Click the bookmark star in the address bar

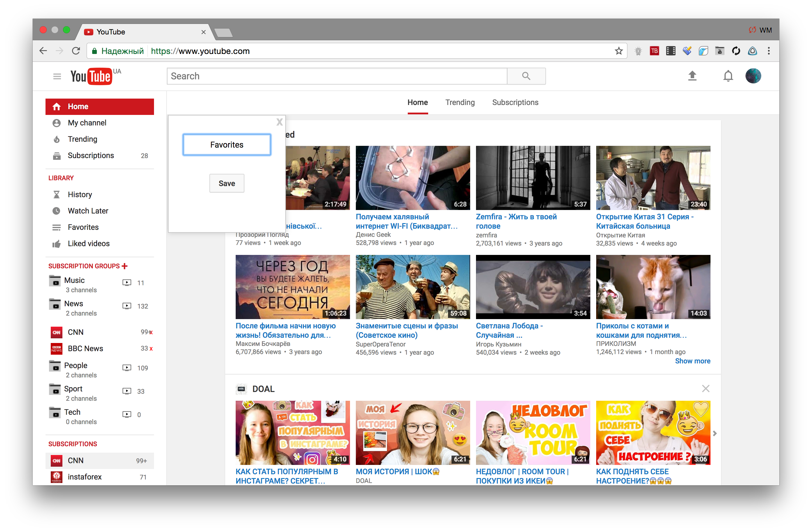[x=618, y=50]
